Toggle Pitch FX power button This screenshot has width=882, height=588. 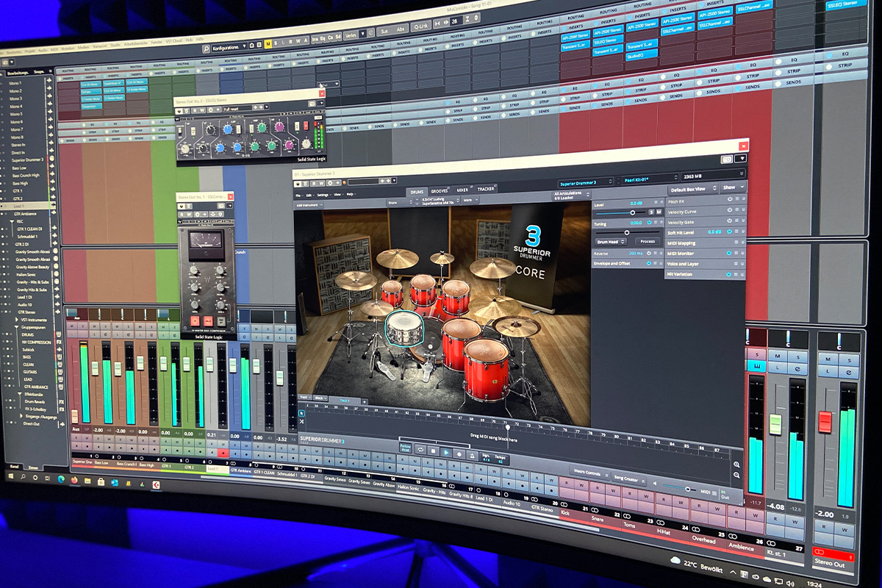(730, 198)
